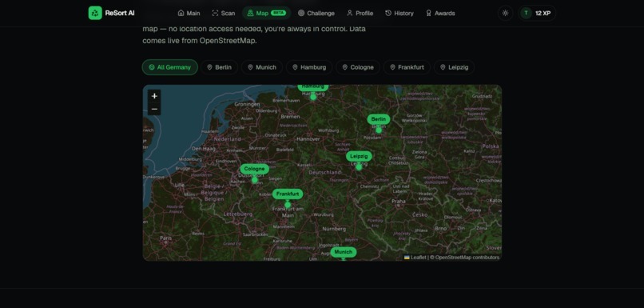Click the Scan frame icon
Image resolution: width=644 pixels, height=308 pixels.
215,13
